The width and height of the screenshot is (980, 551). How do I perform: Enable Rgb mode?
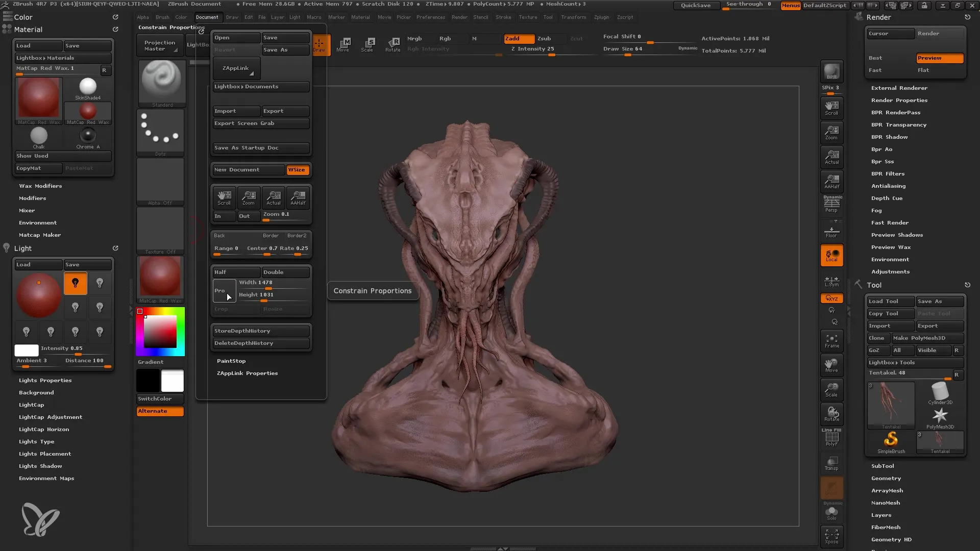pyautogui.click(x=452, y=39)
